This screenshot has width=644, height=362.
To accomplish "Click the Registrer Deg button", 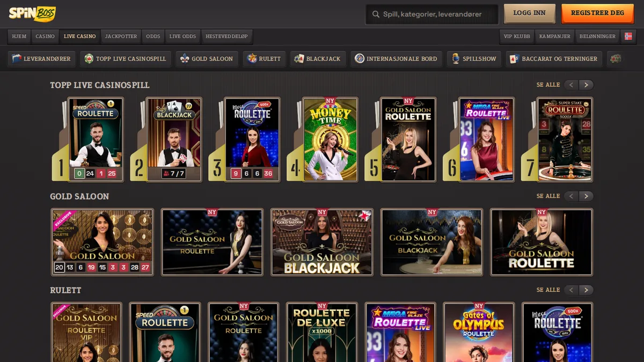I will click(597, 14).
